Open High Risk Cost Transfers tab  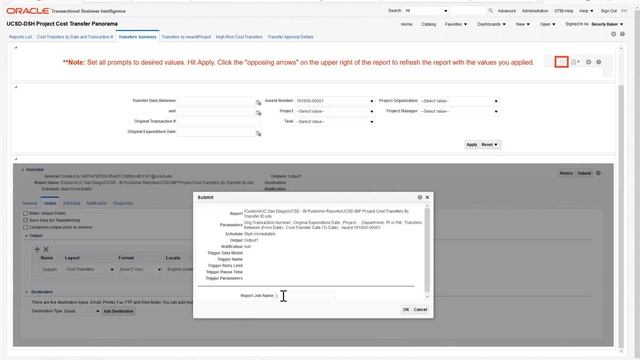(x=239, y=37)
